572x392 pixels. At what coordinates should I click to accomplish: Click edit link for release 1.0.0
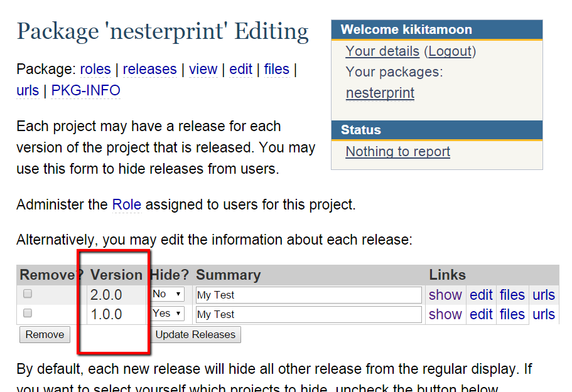pos(481,314)
